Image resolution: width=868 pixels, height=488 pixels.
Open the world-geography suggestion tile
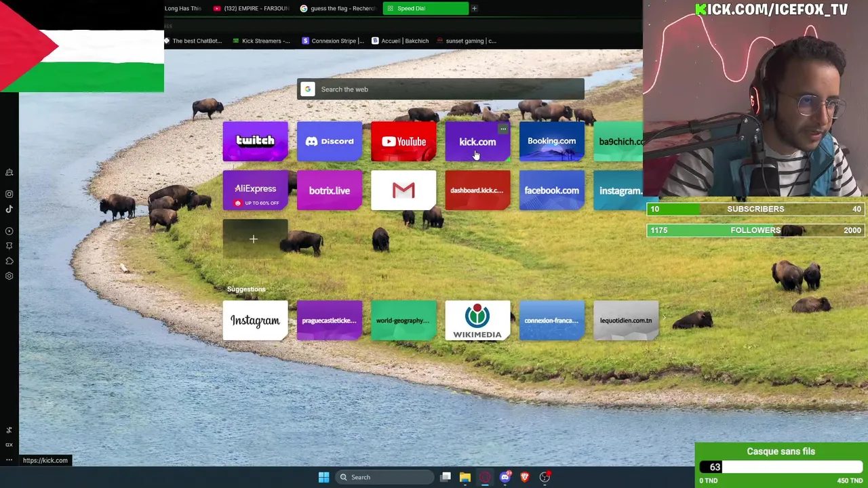click(x=403, y=321)
